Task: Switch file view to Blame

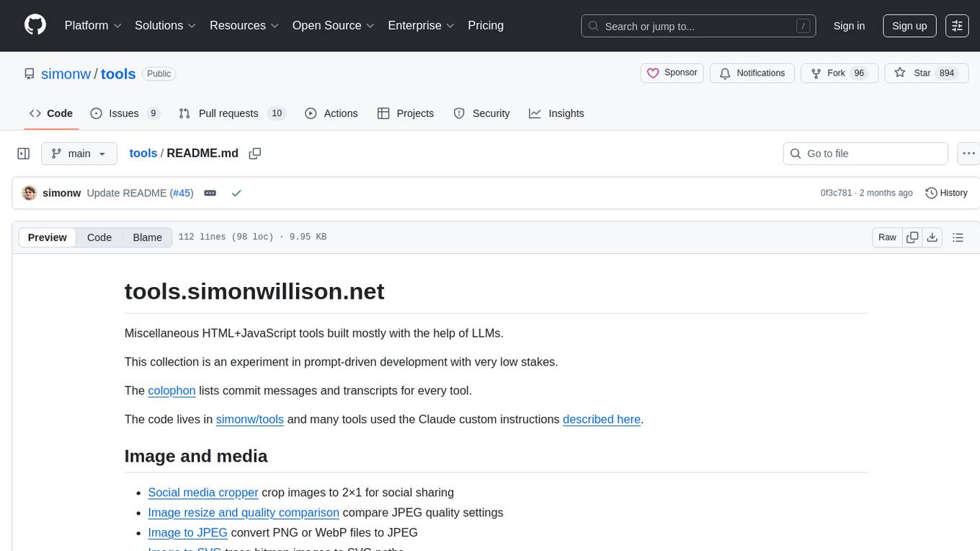Action: [147, 237]
